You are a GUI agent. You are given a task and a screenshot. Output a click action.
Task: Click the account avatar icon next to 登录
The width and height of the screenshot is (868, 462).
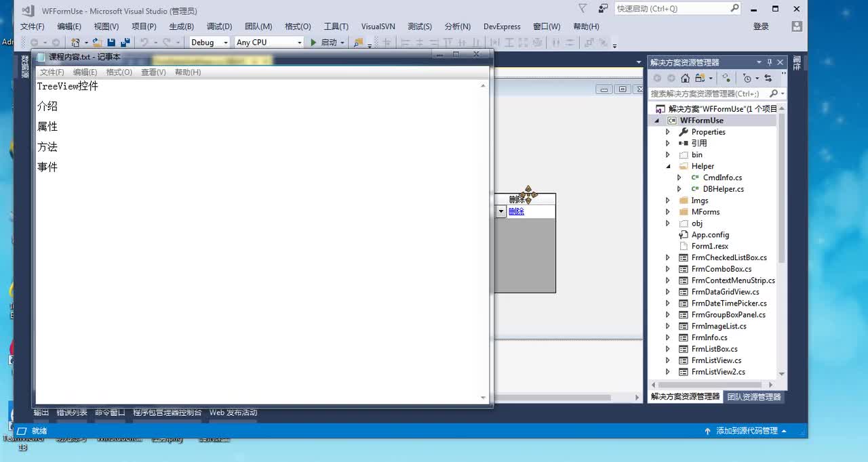point(797,26)
